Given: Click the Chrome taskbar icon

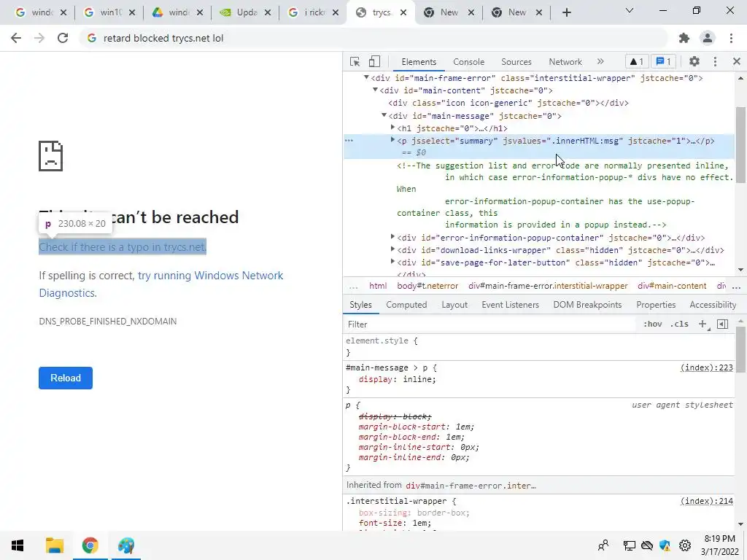Looking at the screenshot, I should [90, 545].
